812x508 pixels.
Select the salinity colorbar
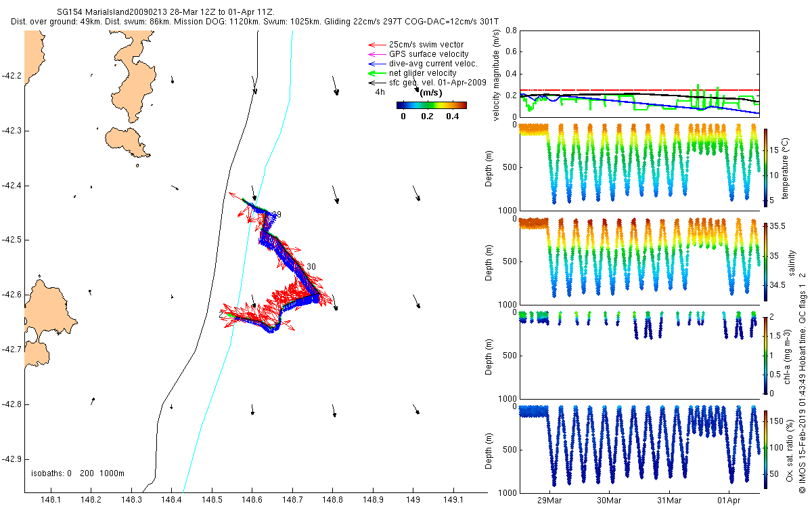pos(766,261)
